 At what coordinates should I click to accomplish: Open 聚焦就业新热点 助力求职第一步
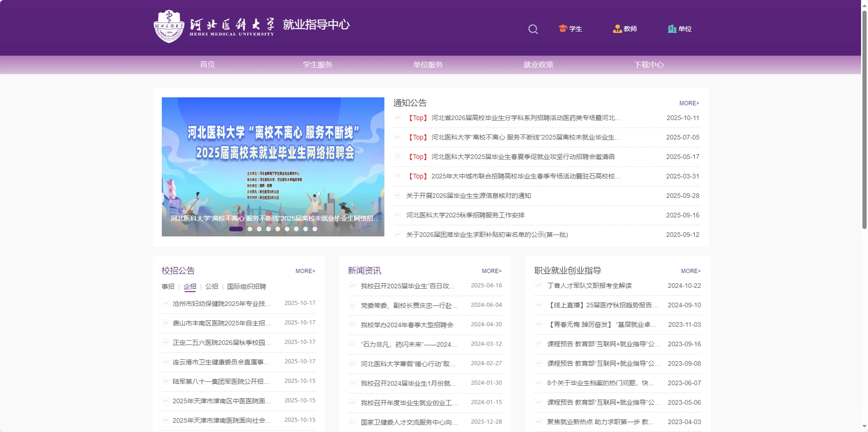click(601, 422)
